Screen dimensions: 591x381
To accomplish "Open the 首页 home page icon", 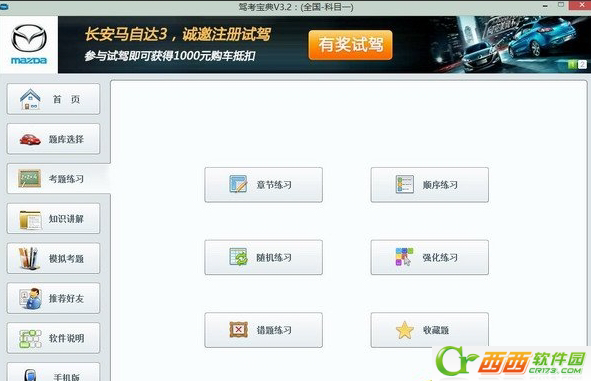I will pos(30,99).
